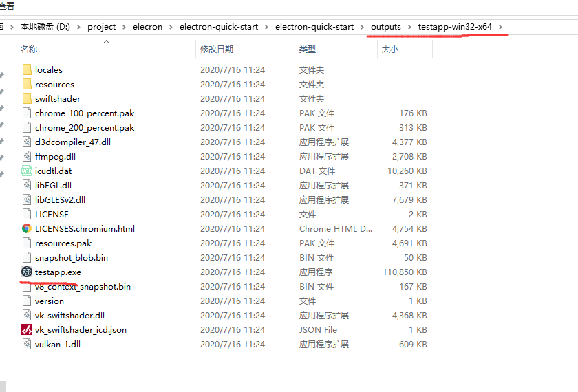Click the Electron icon of testapp.exe
578x392 pixels.
pyautogui.click(x=27, y=272)
